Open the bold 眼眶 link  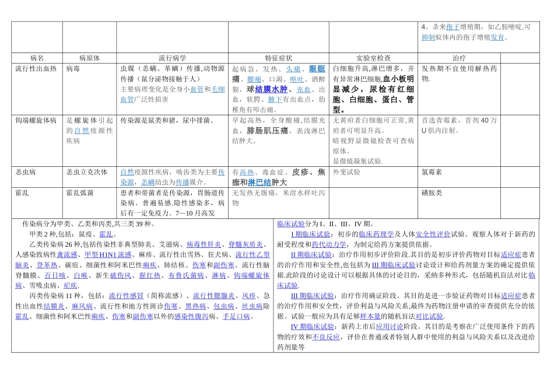tap(317, 69)
